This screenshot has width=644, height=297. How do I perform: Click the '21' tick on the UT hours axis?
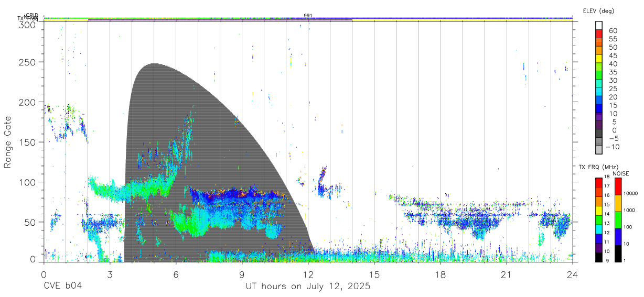tap(506, 274)
